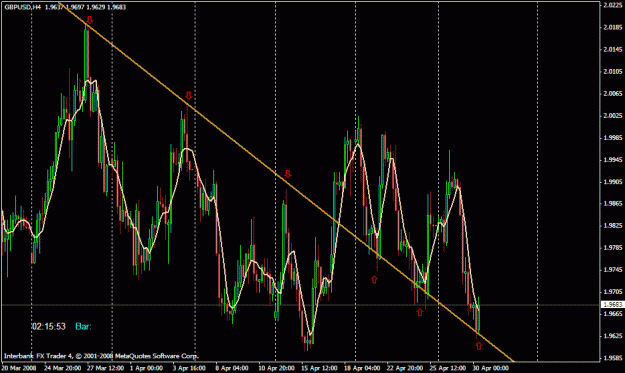
Task: Click price axis value 1.9825
Action: click(x=613, y=226)
